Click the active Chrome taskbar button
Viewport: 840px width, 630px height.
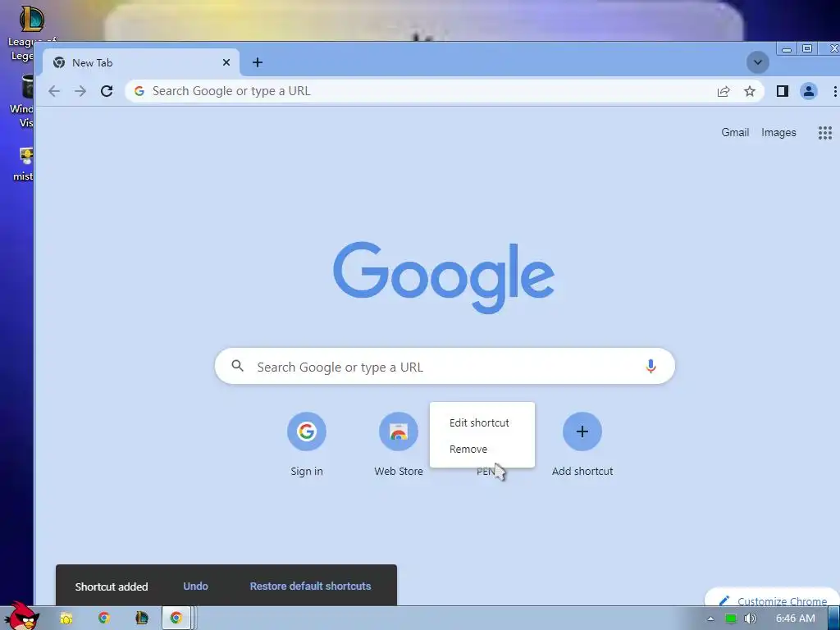(x=177, y=619)
